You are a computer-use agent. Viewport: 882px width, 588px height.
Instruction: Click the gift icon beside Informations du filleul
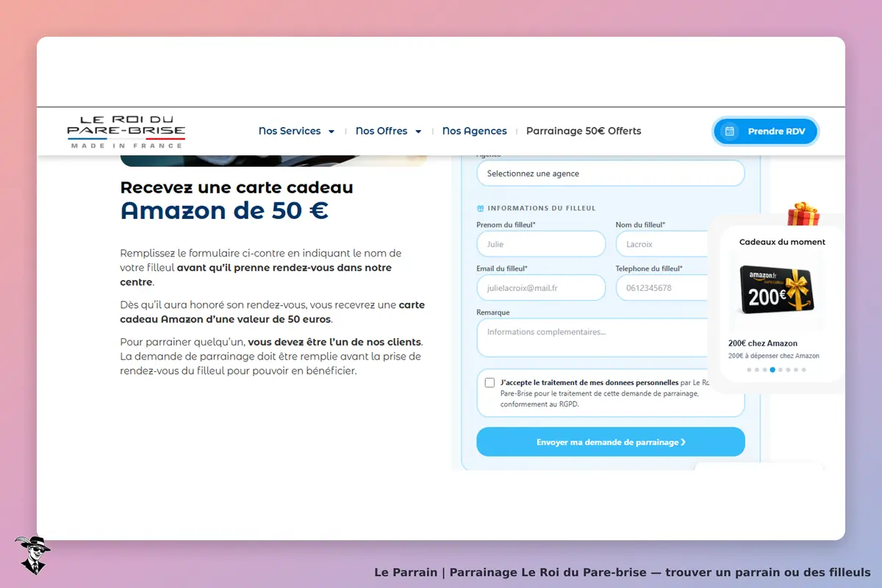coord(481,208)
